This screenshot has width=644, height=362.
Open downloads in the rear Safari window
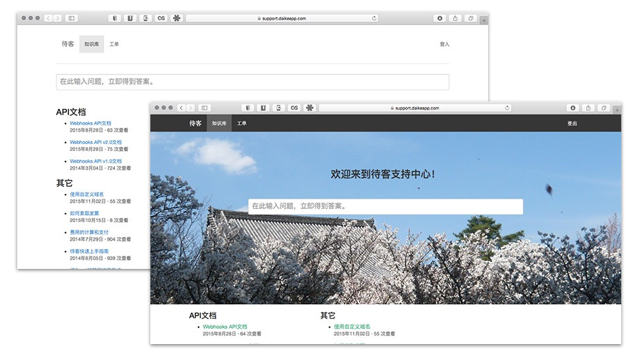[x=440, y=18]
